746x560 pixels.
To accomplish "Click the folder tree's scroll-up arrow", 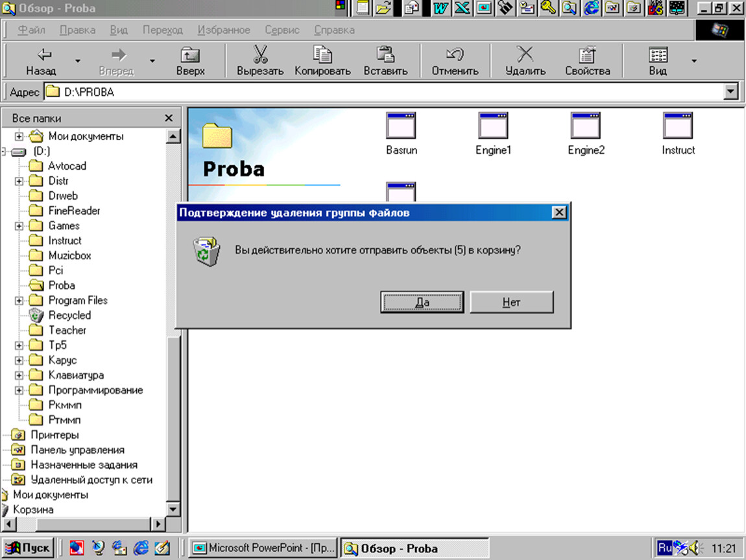I will click(x=173, y=136).
